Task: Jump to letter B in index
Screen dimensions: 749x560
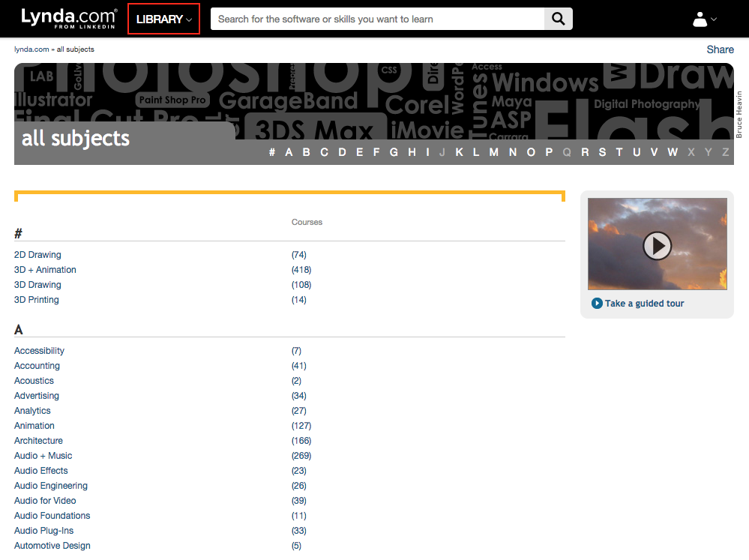Action: pyautogui.click(x=306, y=152)
